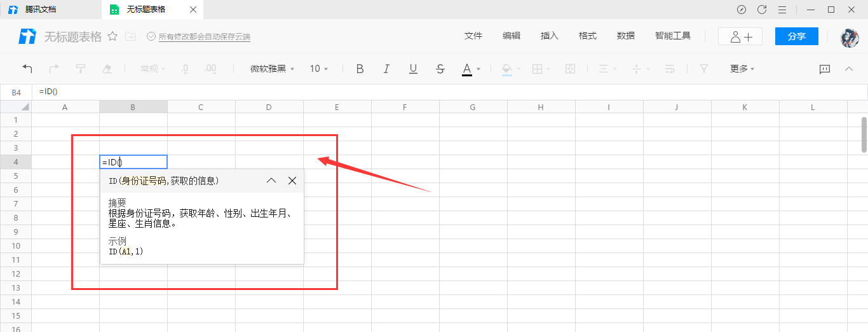Click the compass icon in title bar
This screenshot has height=332, width=868.
[x=741, y=10]
